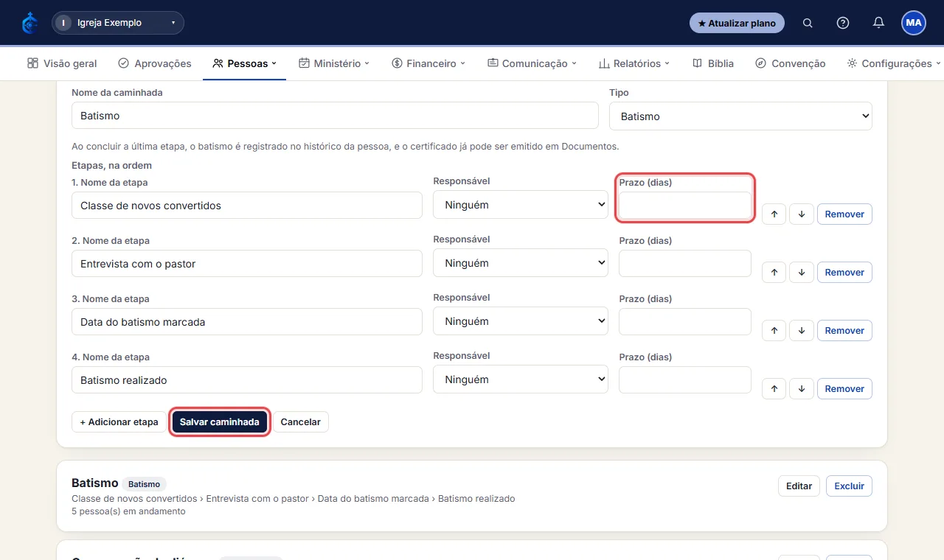944x560 pixels.
Task: Expand the Comunicação menu
Action: [532, 63]
